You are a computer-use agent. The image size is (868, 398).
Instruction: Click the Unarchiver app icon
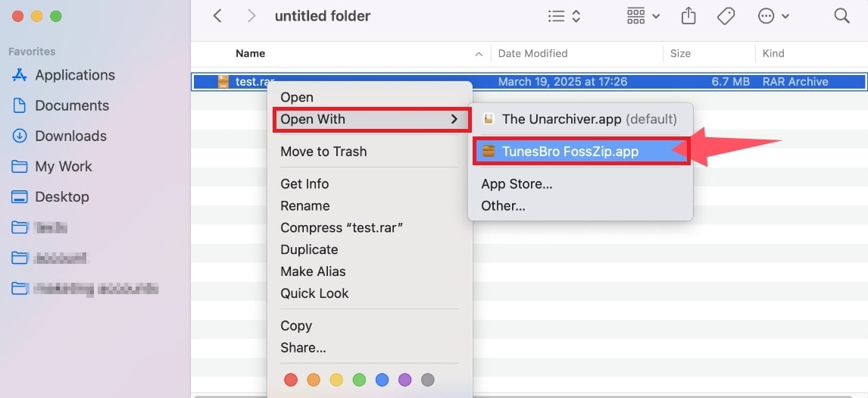[489, 118]
